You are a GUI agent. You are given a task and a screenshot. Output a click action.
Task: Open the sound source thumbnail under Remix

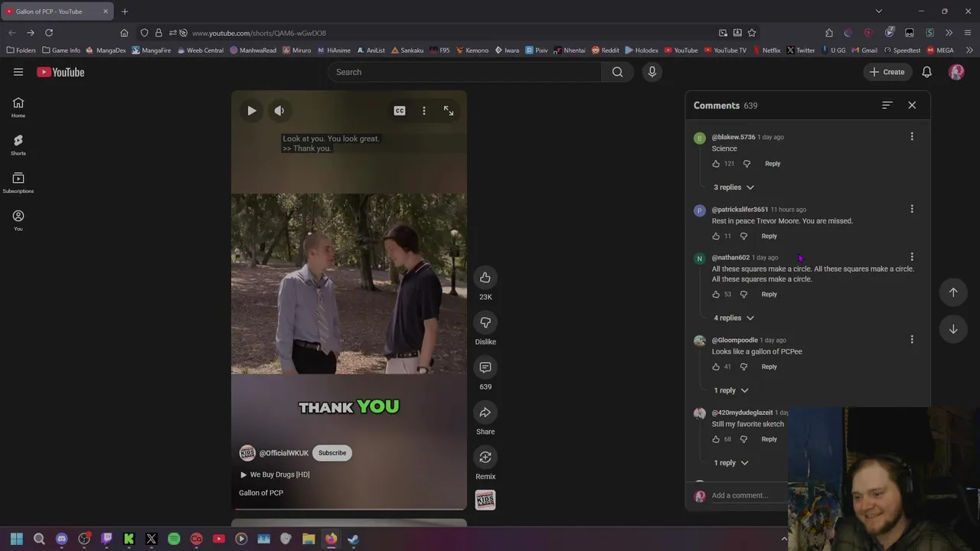(485, 500)
